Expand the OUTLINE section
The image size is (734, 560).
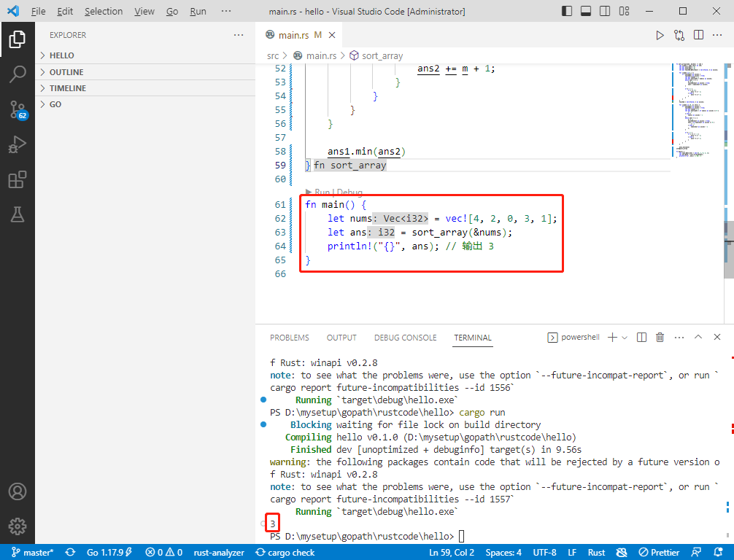pyautogui.click(x=145, y=72)
